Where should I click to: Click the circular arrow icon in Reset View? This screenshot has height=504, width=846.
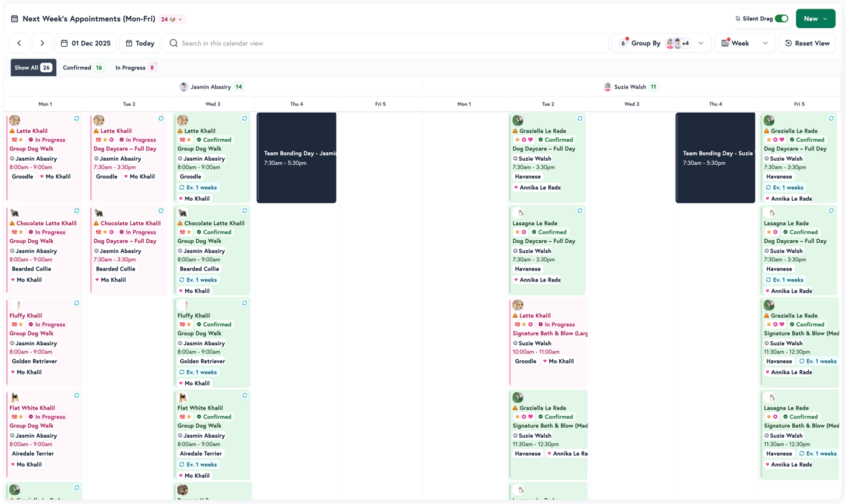pyautogui.click(x=788, y=43)
